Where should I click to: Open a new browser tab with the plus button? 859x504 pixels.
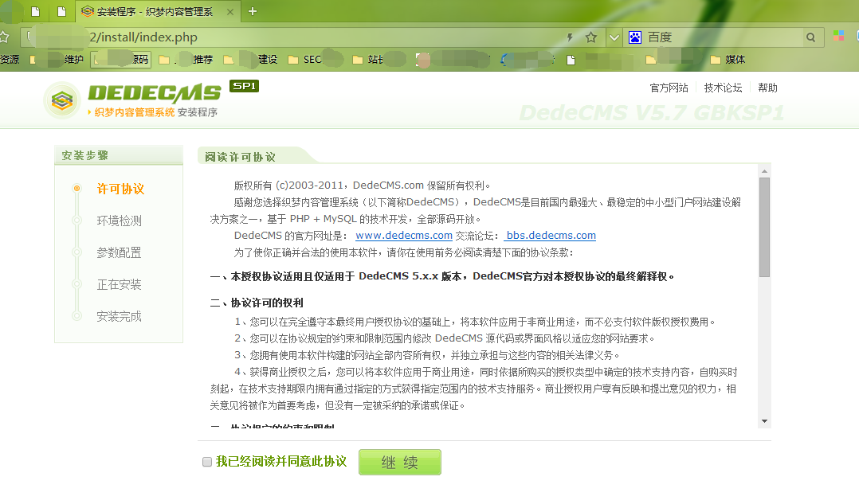[x=253, y=12]
